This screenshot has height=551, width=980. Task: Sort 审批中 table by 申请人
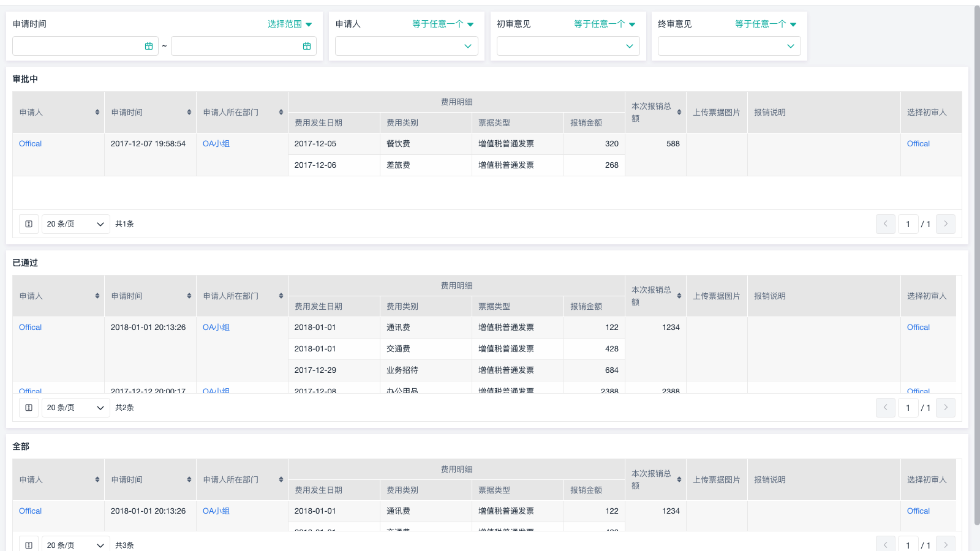pyautogui.click(x=97, y=112)
